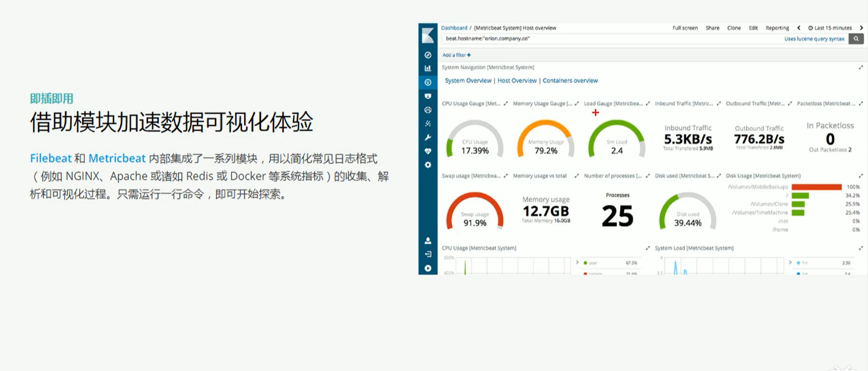Maximize the Disk Usage panel

coord(860,176)
